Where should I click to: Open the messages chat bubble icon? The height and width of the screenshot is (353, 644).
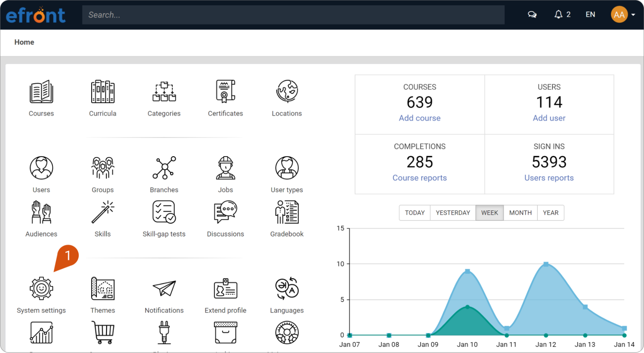coord(532,14)
